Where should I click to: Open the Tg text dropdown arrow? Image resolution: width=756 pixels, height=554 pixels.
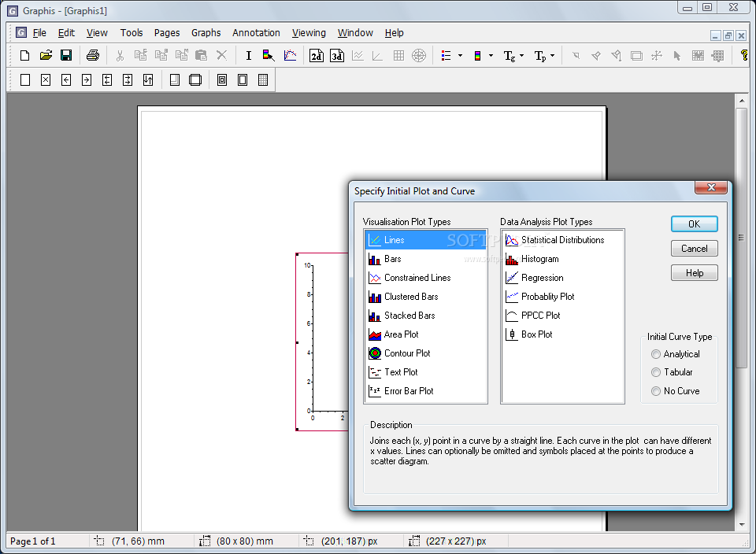click(x=521, y=56)
